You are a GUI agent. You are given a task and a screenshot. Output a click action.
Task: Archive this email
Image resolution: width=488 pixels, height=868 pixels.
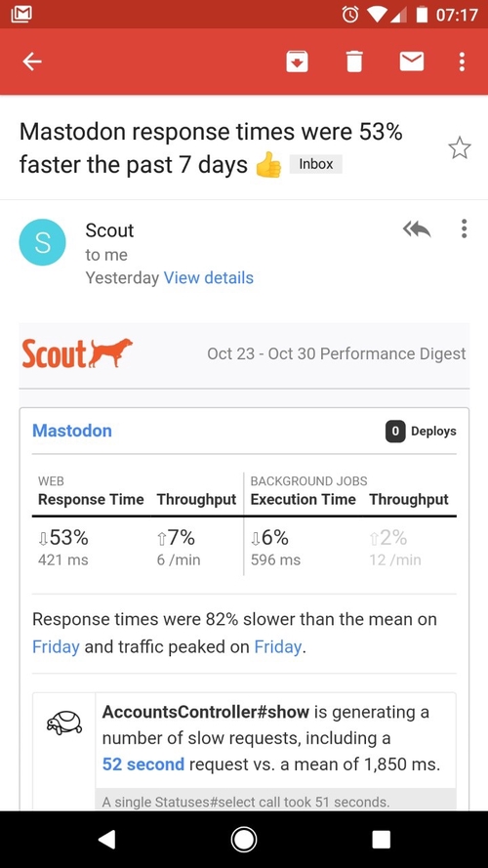tap(297, 62)
